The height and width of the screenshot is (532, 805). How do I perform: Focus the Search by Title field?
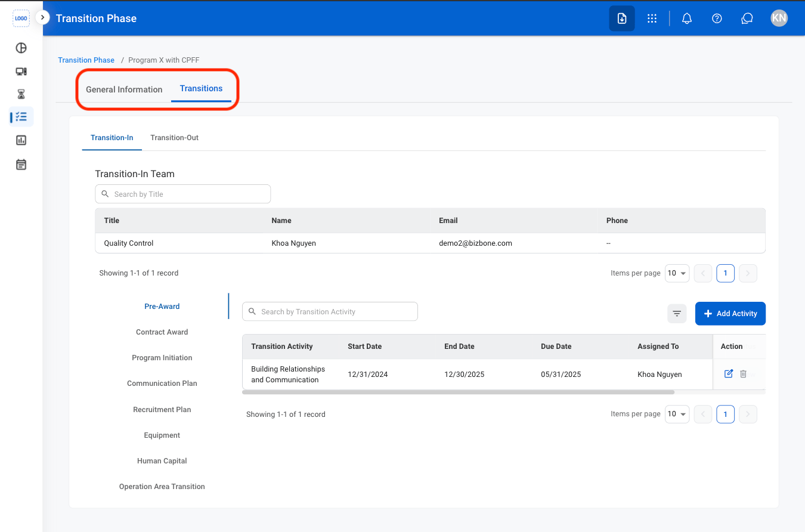tap(182, 194)
